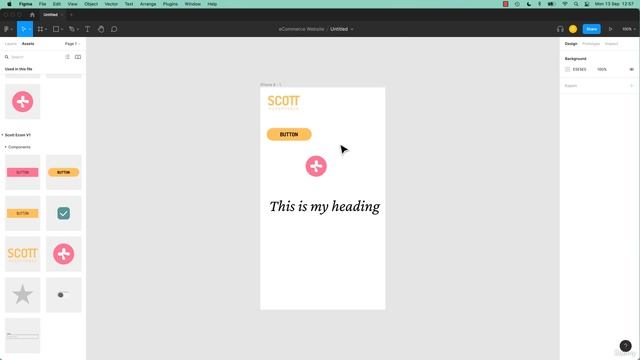Open the View menu
This screenshot has width=640, height=360.
click(72, 4)
